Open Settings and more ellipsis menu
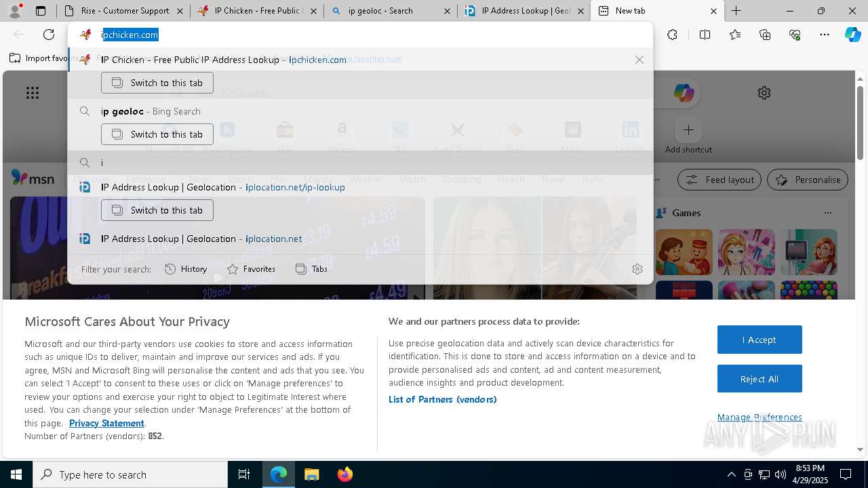The width and height of the screenshot is (868, 488). tap(825, 35)
